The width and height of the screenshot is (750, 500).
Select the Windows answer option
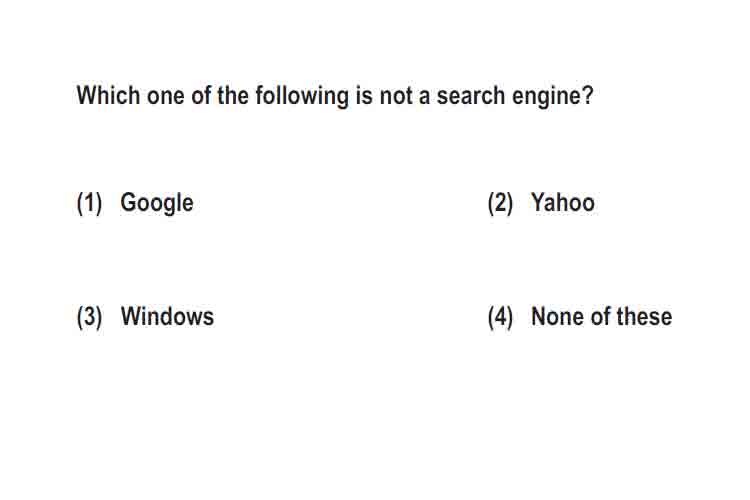(x=167, y=316)
